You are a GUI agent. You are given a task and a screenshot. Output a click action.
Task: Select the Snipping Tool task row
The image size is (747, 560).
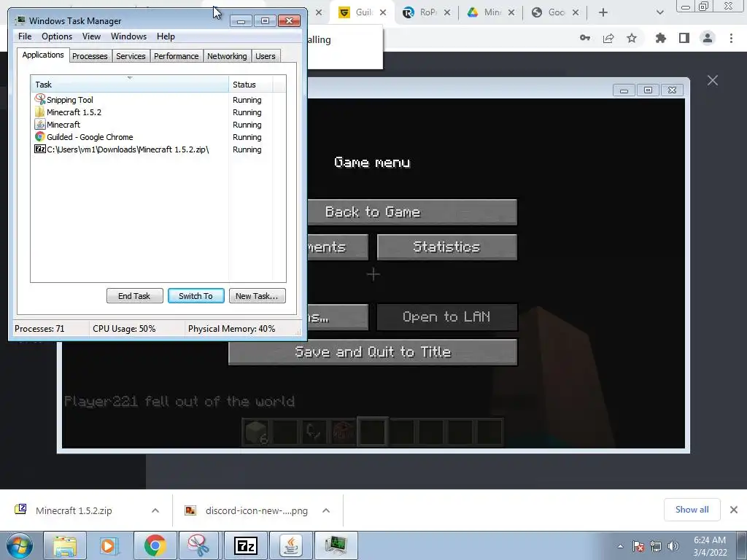[158, 99]
